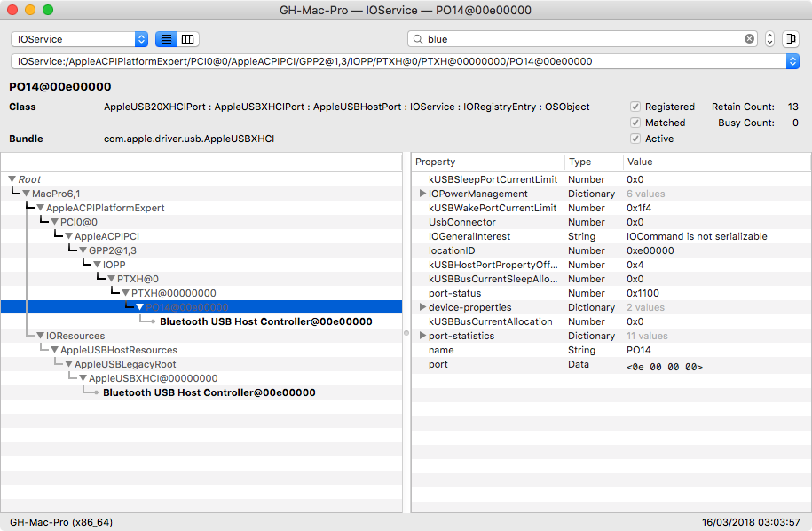Click the port data value <0e 00 00 00>

point(665,367)
